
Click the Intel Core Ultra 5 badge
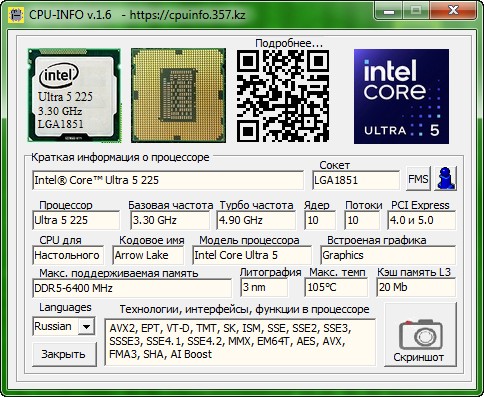click(401, 96)
